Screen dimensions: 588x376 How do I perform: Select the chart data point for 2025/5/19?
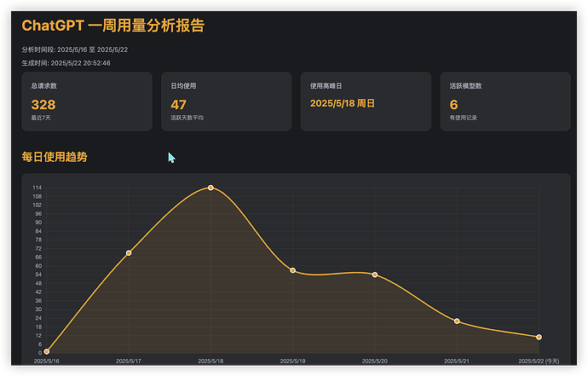point(293,270)
